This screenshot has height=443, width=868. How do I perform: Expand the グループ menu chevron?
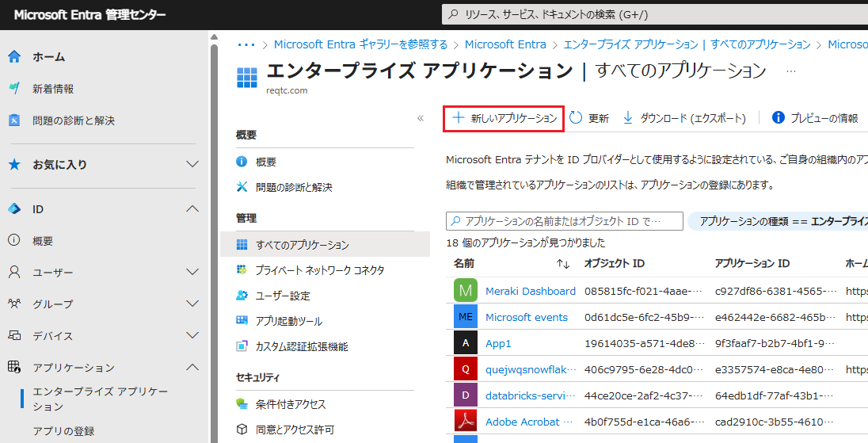[x=192, y=304]
